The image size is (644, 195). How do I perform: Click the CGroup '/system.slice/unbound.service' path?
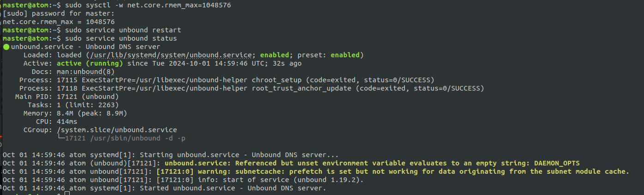pyautogui.click(x=117, y=130)
